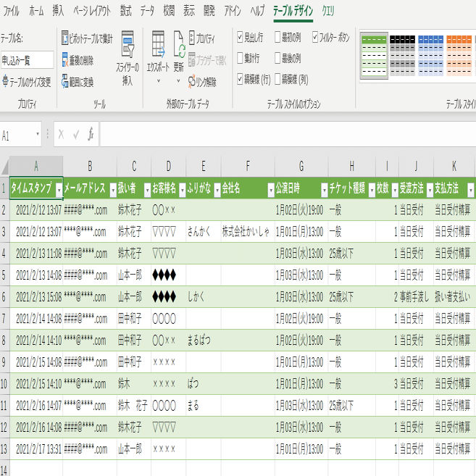
Task: Open the filter dropdown for ふりがな column
Action: [217, 191]
